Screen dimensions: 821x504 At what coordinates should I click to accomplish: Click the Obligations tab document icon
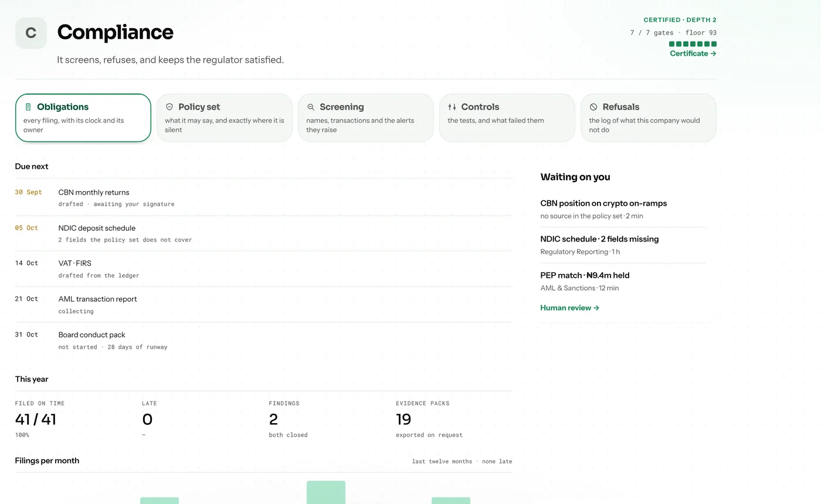click(28, 107)
